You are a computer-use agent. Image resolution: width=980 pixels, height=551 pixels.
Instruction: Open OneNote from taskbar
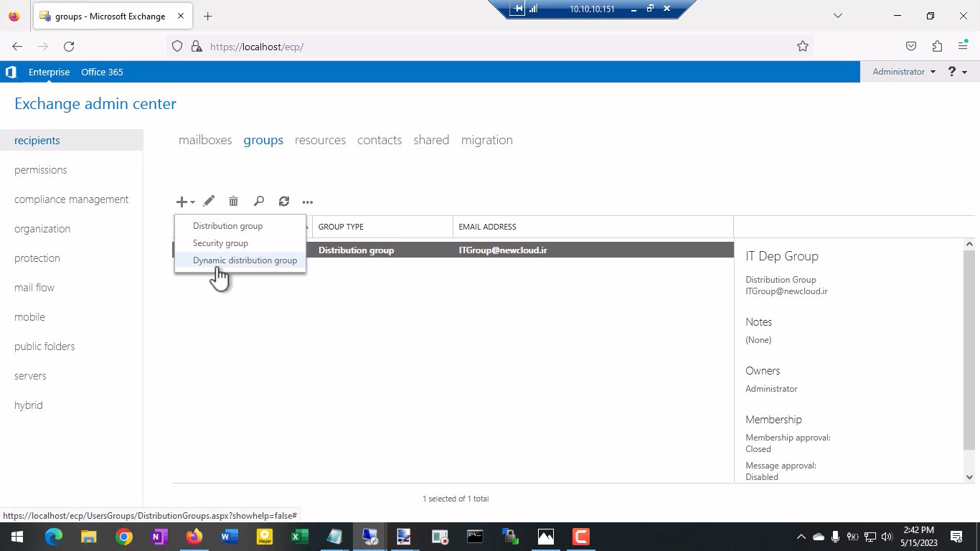point(159,537)
